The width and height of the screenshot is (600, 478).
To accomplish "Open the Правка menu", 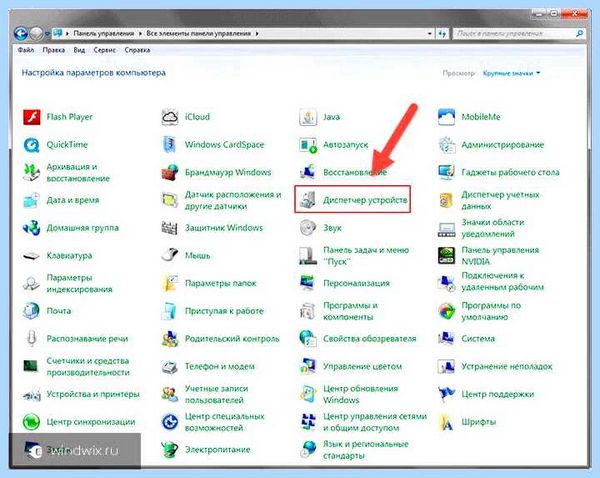I will [x=54, y=50].
